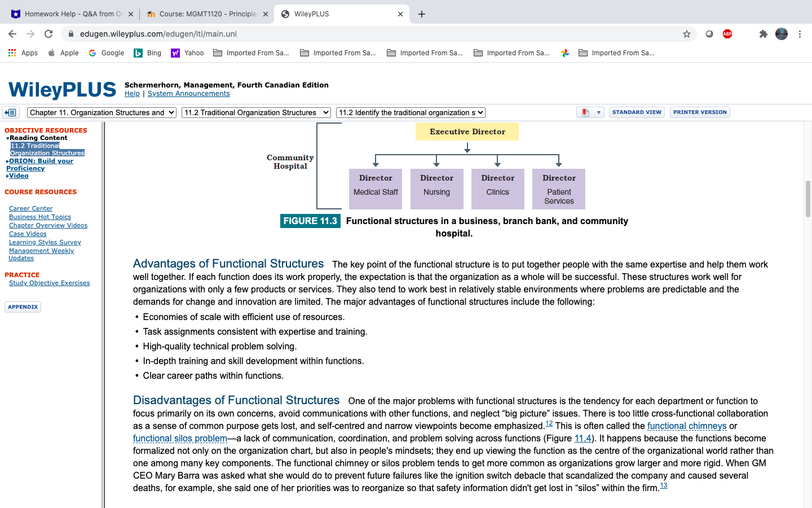Open the Apple bookmark
The height and width of the screenshot is (508, 812).
tap(63, 52)
